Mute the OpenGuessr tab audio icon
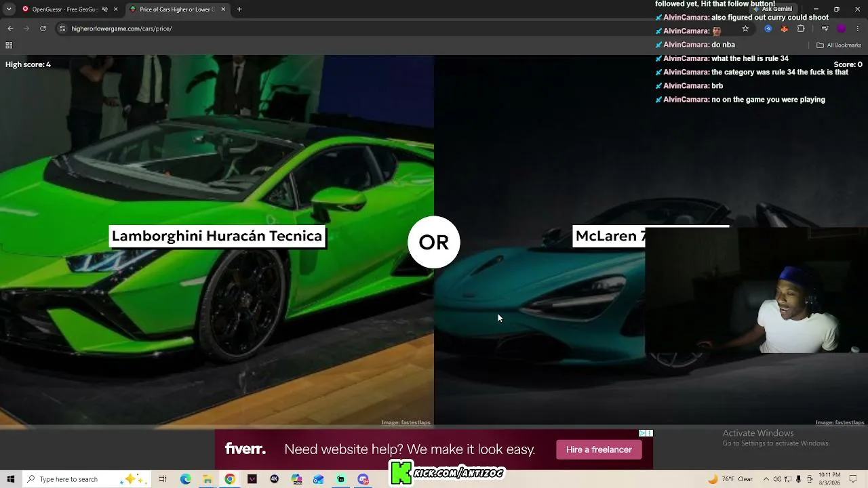The image size is (868, 488). tap(104, 9)
